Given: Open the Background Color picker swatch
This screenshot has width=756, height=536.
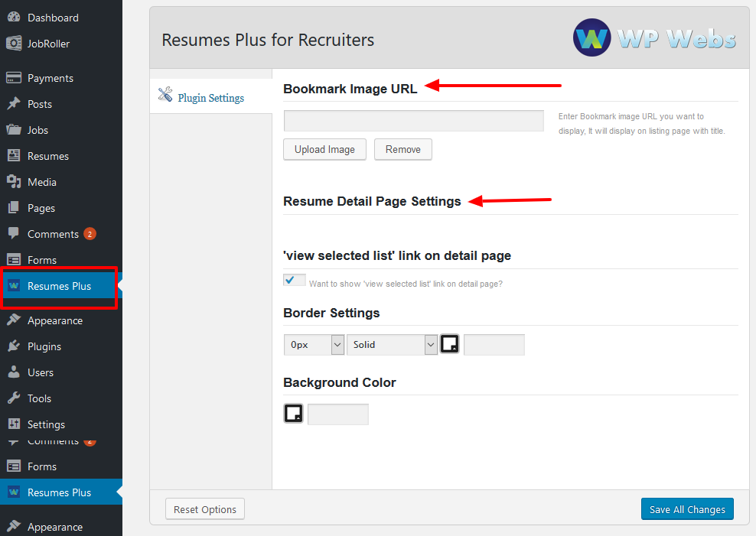Looking at the screenshot, I should pos(293,413).
